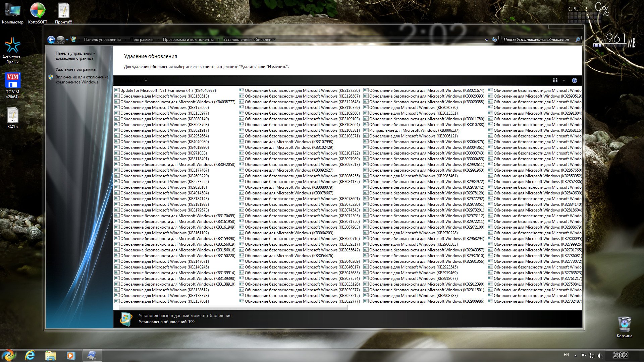Click the shield icon beside Windows components link
The width and height of the screenshot is (644, 362).
(x=51, y=77)
